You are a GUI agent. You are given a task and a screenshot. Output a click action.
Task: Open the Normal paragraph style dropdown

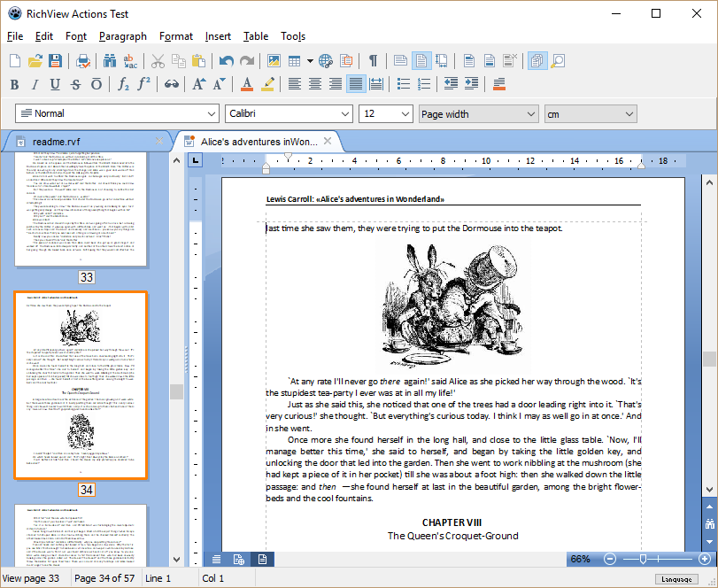click(x=210, y=113)
